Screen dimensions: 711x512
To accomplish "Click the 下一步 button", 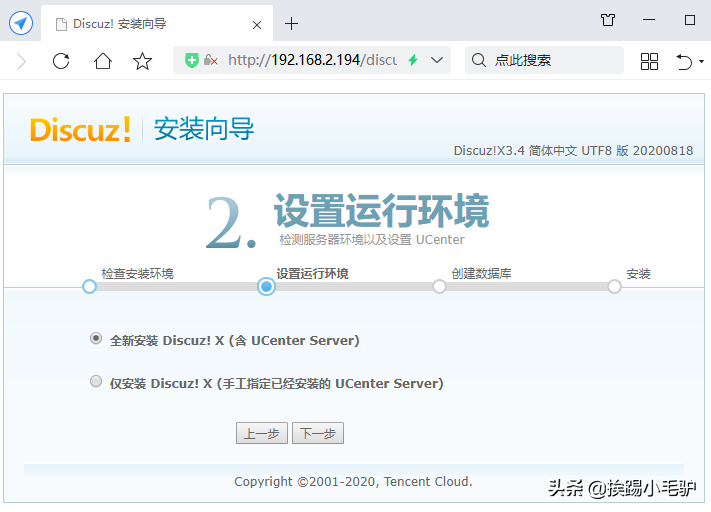I will coord(318,433).
